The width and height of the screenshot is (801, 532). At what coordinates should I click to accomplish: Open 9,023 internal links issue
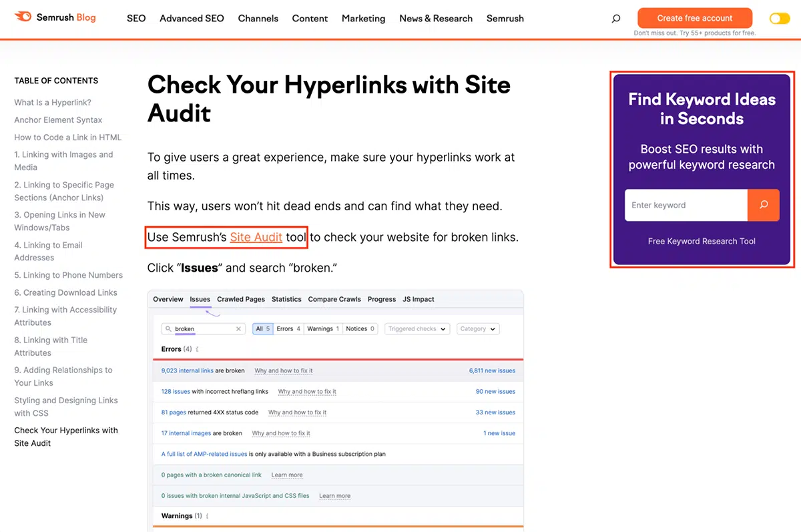coord(188,370)
